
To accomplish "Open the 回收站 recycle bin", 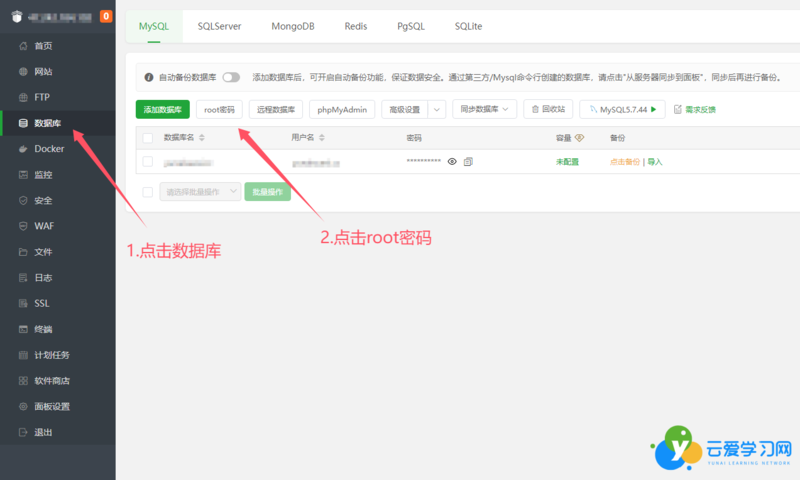I will point(548,109).
